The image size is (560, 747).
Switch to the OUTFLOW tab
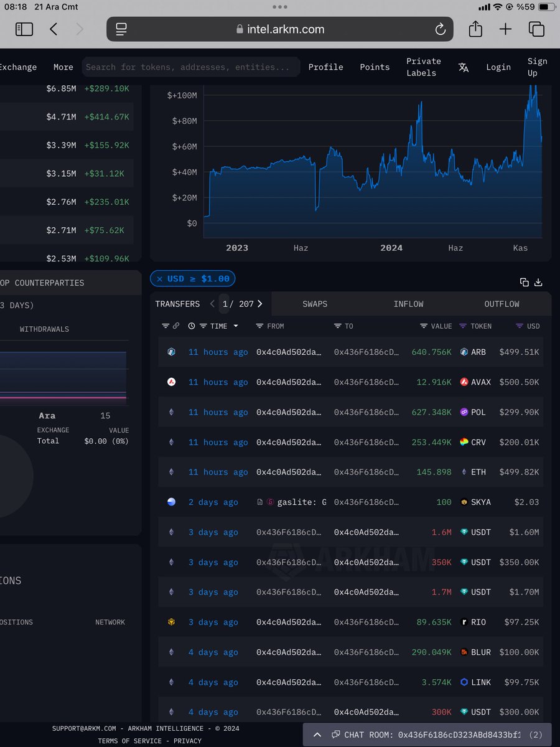click(502, 304)
